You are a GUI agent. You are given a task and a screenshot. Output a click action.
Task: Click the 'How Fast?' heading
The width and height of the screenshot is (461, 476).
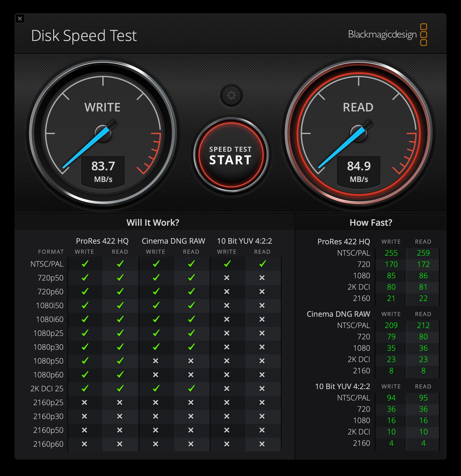(371, 223)
